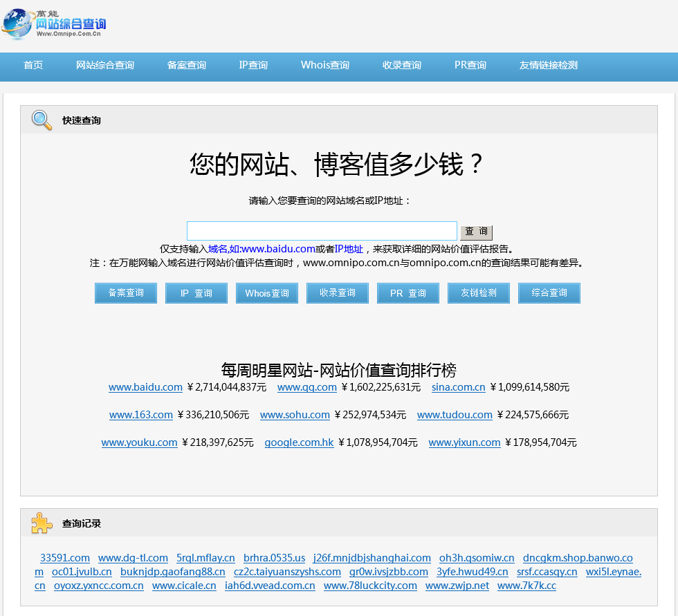678x616 pixels.
Task: Click the blue 域名,如:www.baidu.com hint text
Action: (x=262, y=250)
